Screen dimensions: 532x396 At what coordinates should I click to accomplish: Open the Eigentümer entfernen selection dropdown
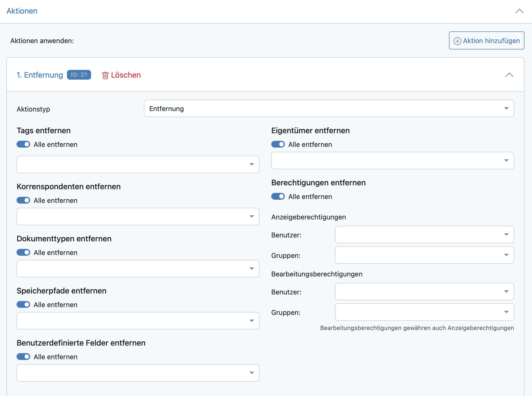coord(392,160)
